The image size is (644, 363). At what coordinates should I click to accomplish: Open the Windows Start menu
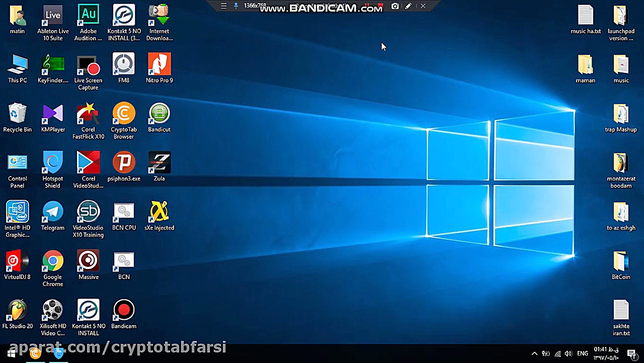(x=11, y=353)
